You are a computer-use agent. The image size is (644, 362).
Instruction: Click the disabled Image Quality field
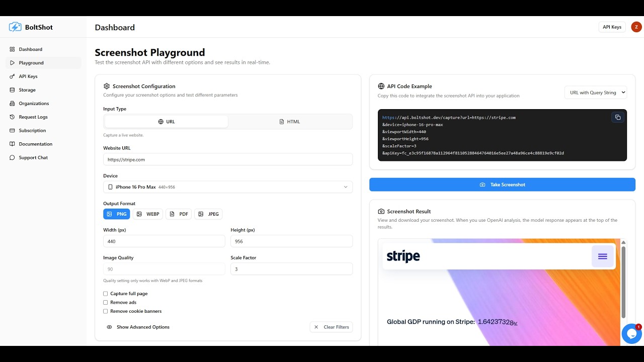164,269
